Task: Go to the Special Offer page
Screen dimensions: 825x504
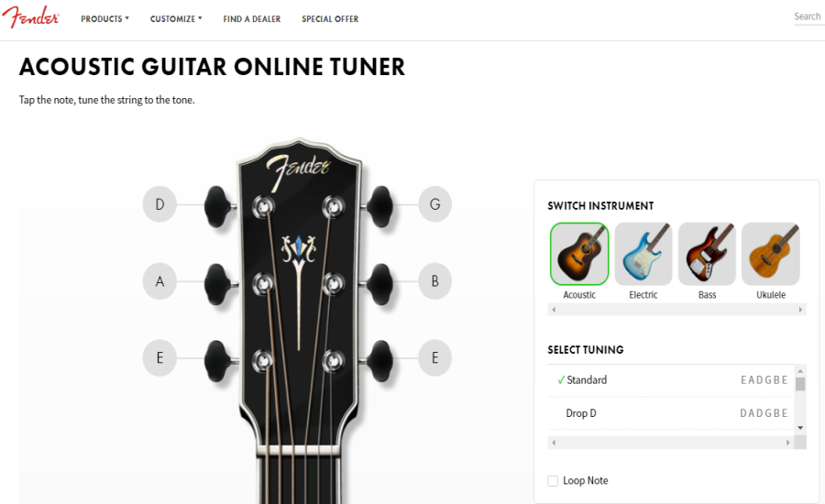Action: tap(330, 19)
